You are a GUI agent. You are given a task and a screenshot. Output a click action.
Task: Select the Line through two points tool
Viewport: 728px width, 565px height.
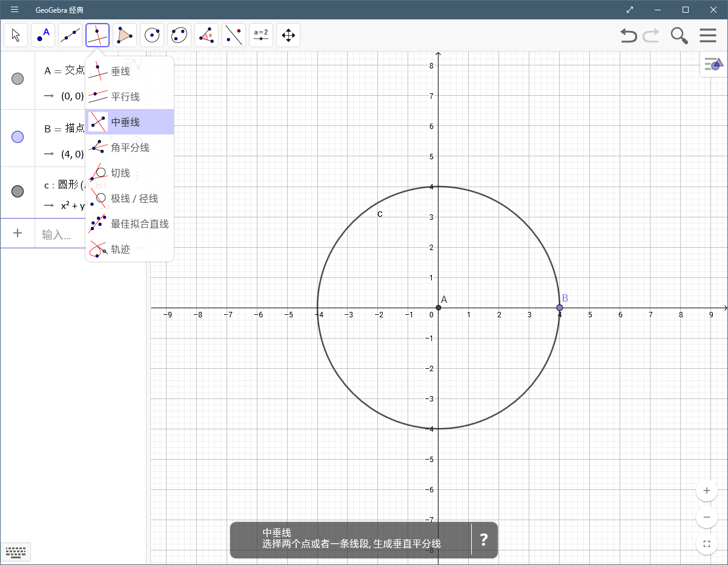(70, 35)
